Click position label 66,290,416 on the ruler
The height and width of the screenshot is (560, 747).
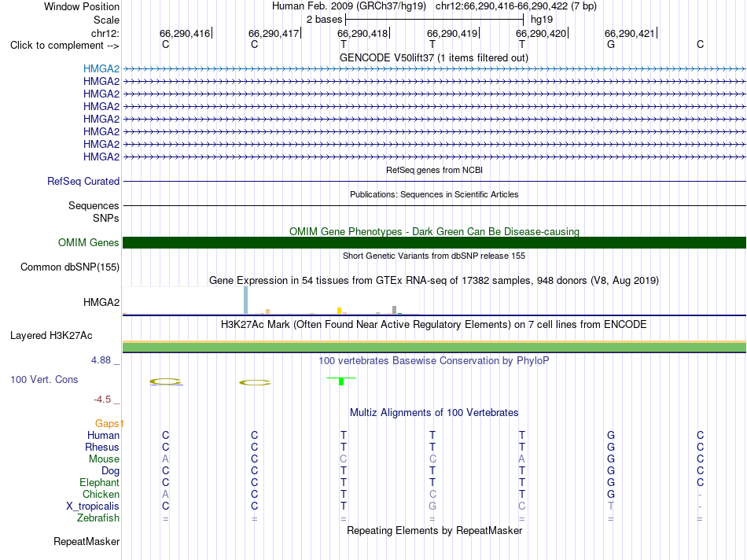[x=185, y=33]
